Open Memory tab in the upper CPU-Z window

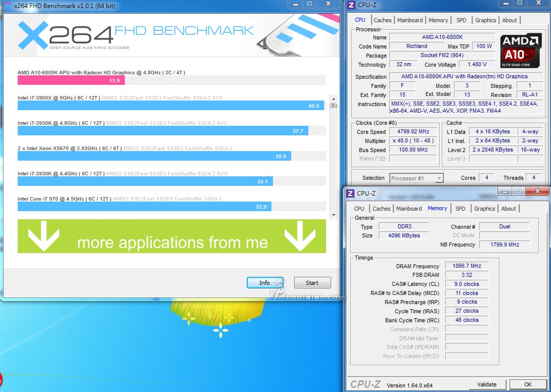(438, 20)
